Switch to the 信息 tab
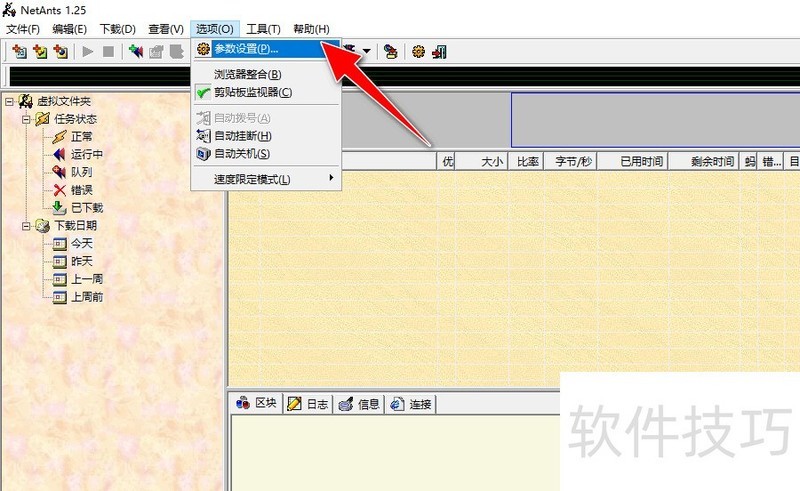The width and height of the screenshot is (800, 491). [x=359, y=404]
